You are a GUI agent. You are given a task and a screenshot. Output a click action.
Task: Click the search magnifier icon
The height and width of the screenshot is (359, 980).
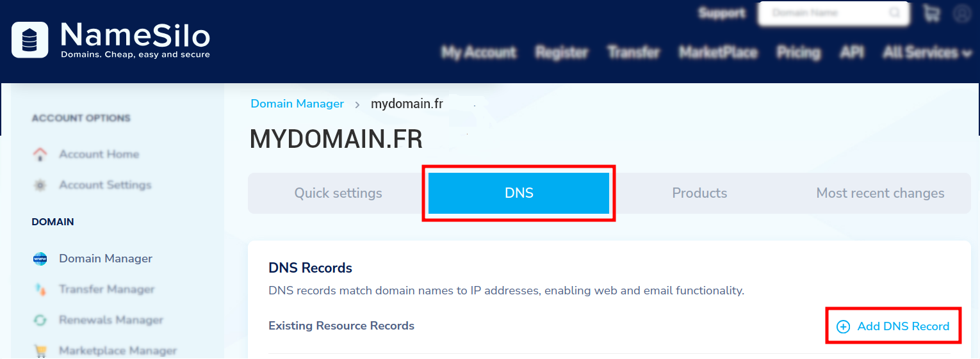click(894, 13)
